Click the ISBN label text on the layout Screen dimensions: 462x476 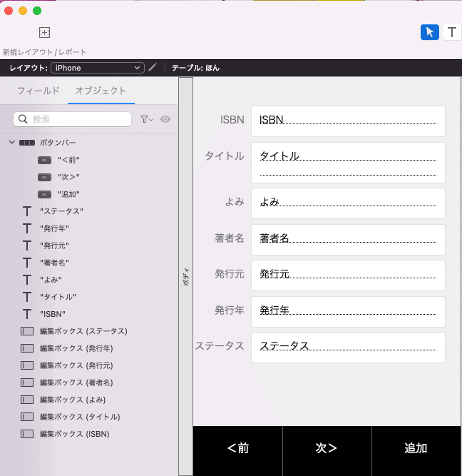point(232,120)
